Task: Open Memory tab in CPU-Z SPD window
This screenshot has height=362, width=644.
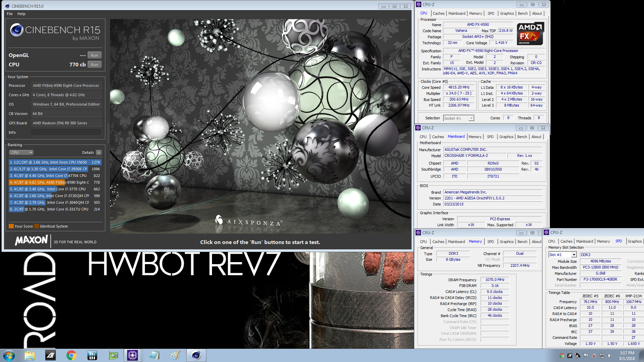Action: [x=603, y=241]
